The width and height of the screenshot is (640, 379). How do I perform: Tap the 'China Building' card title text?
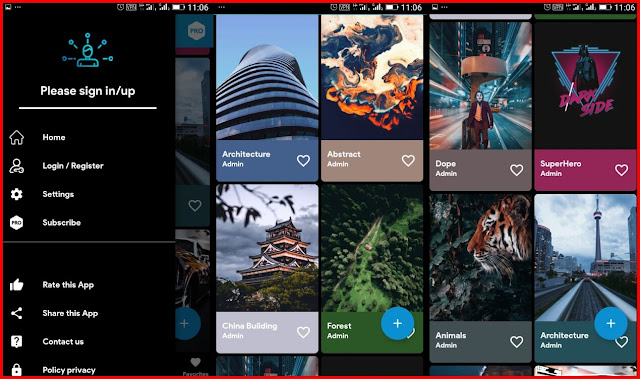(250, 326)
